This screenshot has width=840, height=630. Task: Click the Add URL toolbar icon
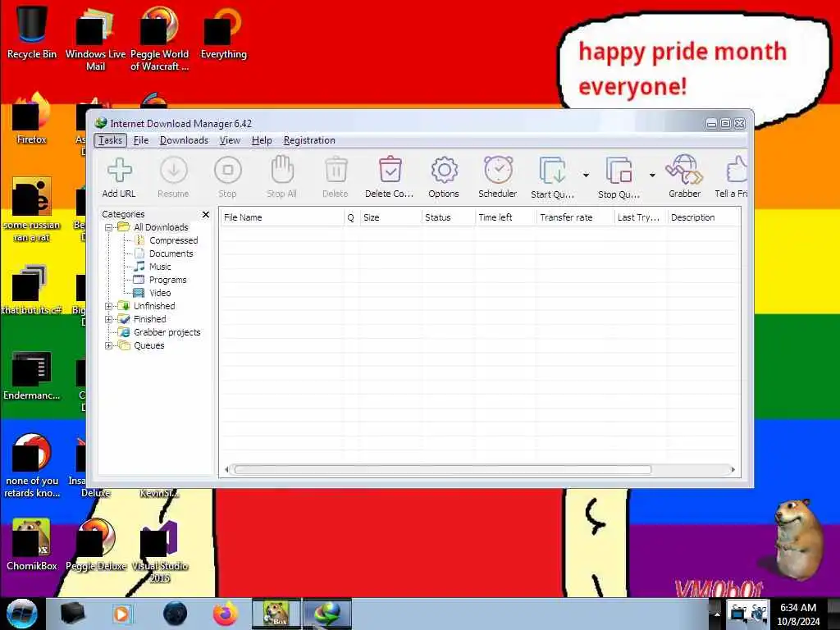click(119, 171)
